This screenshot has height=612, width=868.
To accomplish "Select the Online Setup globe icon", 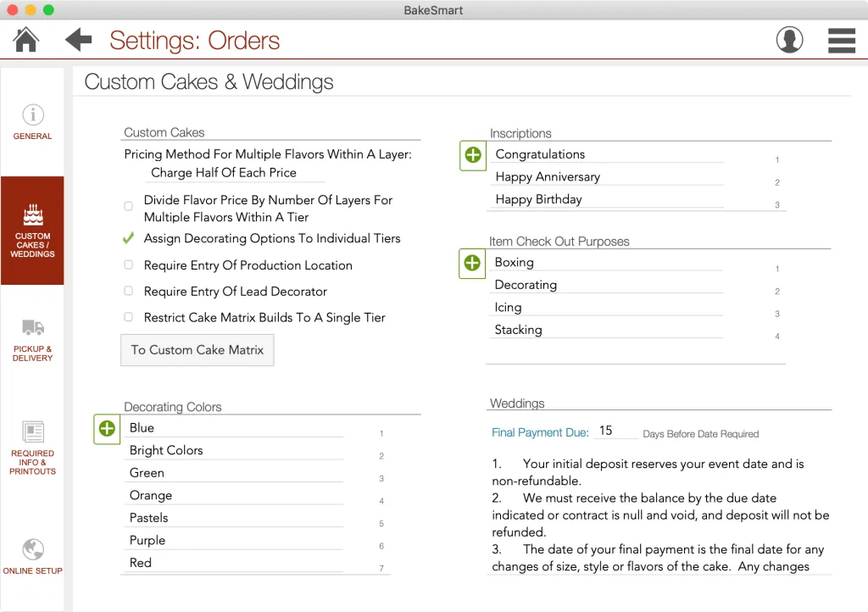I will (x=32, y=549).
